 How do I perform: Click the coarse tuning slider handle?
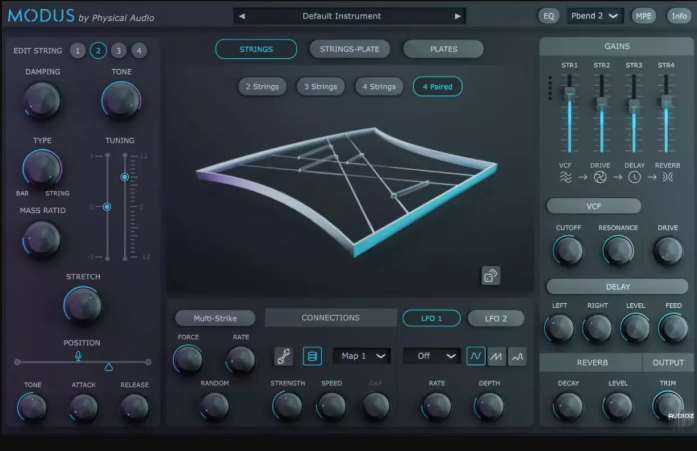125,177
